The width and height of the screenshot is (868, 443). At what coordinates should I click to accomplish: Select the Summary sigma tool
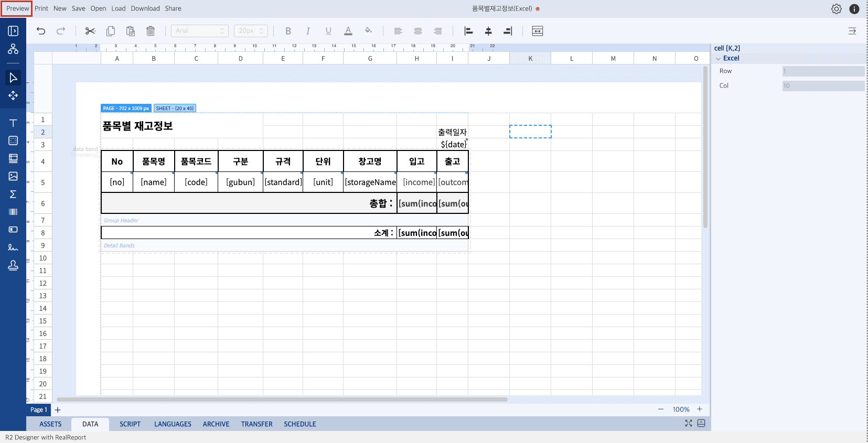click(13, 194)
